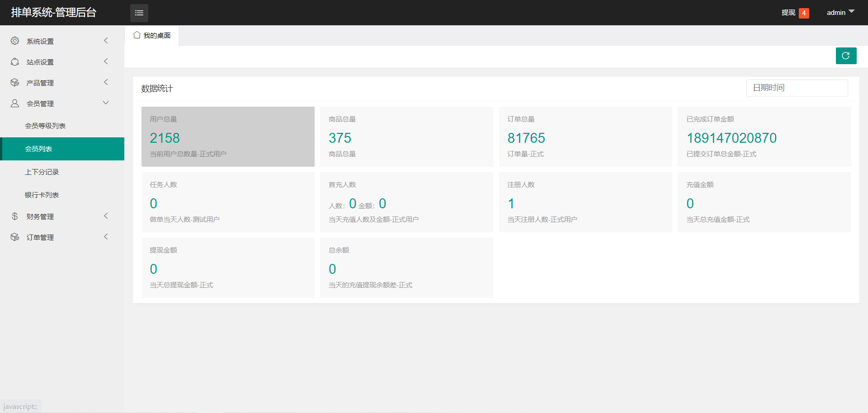Open the admin user dropdown
This screenshot has height=413, width=868.
(840, 13)
